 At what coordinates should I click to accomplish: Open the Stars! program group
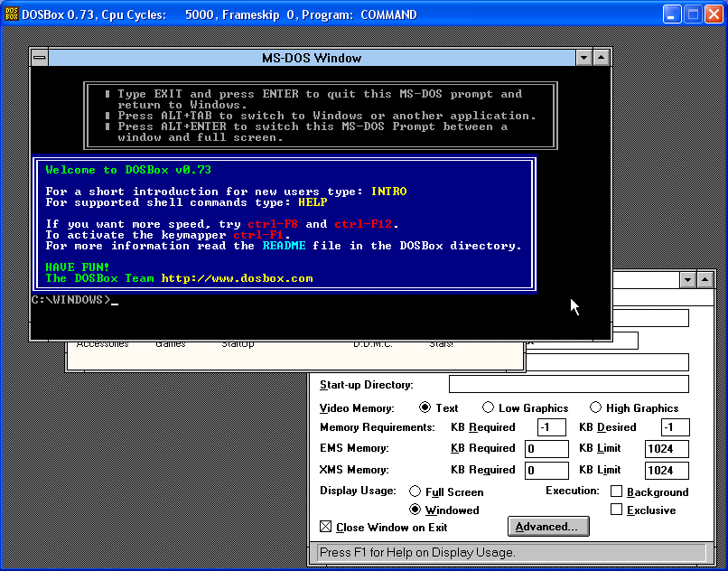coord(442,344)
